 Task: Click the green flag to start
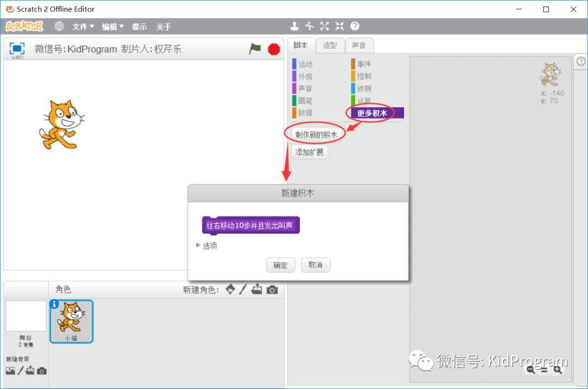(x=255, y=49)
